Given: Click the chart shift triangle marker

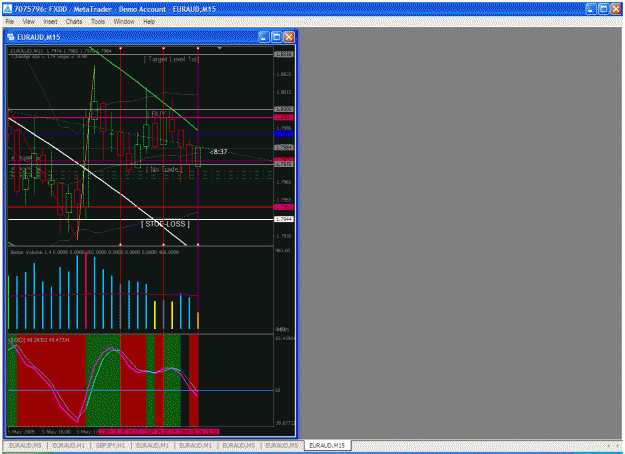Looking at the screenshot, I should 219,48.
